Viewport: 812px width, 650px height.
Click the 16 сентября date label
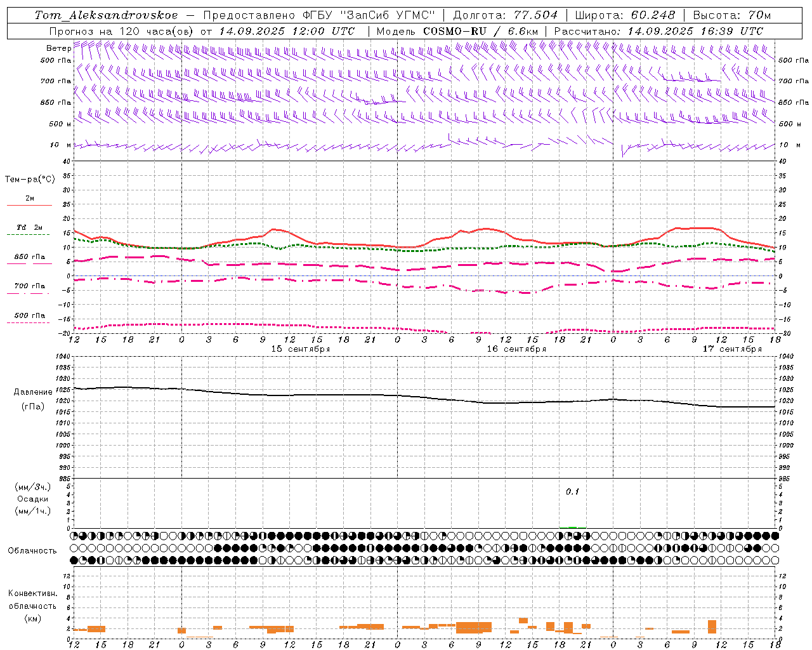point(516,348)
